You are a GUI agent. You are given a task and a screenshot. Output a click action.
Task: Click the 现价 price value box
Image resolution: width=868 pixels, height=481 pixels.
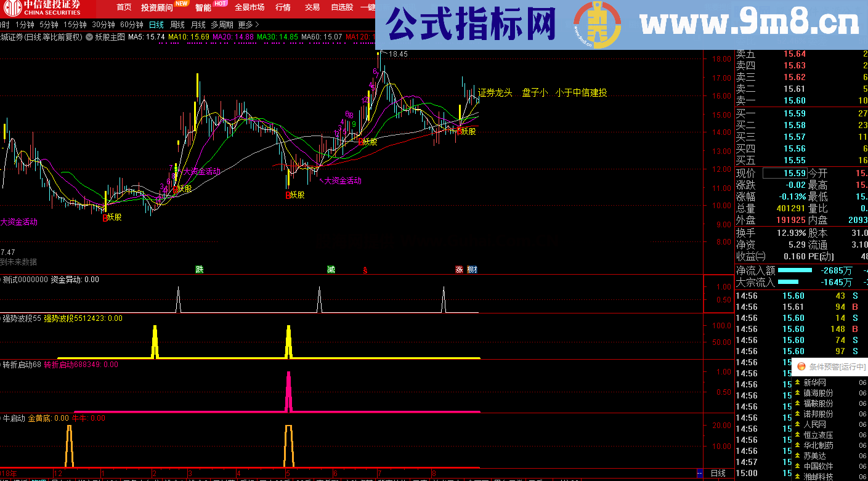click(x=785, y=173)
